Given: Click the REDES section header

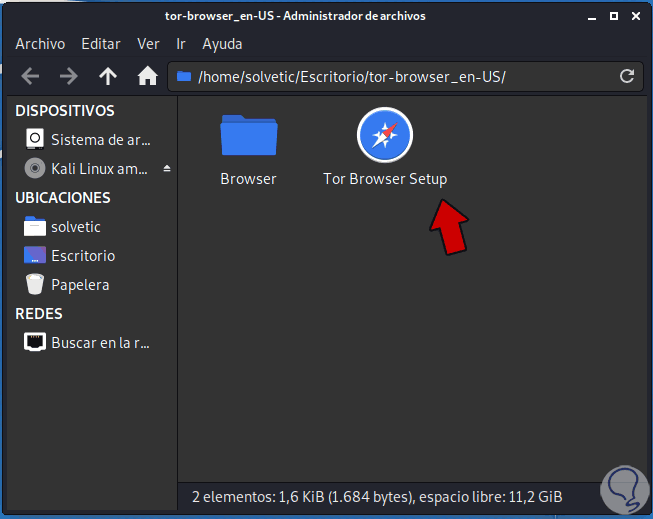Looking at the screenshot, I should coord(39,314).
